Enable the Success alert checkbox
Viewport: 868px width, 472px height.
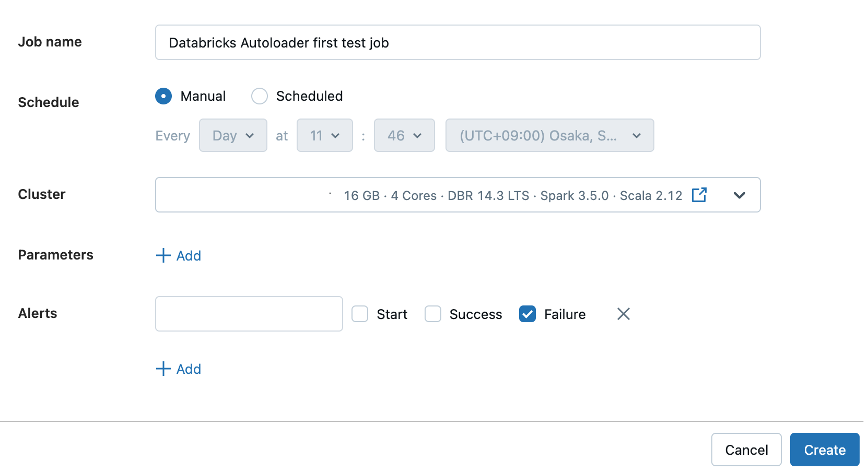coord(433,314)
